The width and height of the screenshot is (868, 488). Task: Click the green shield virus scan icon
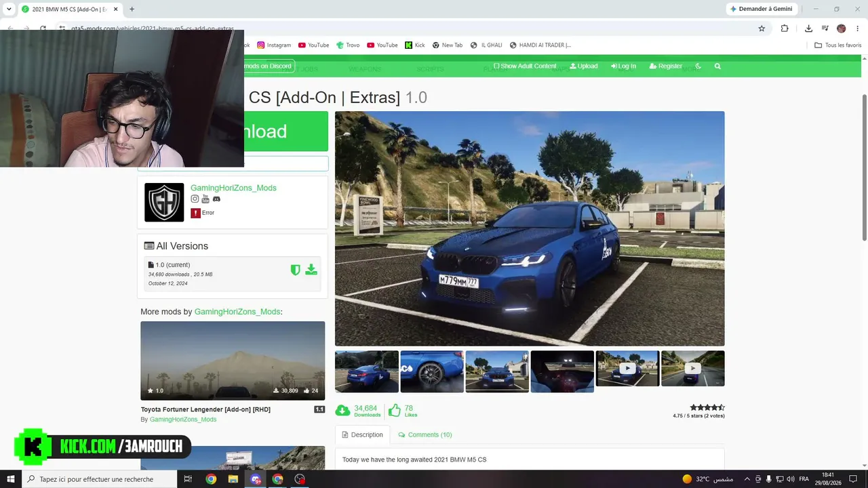click(x=295, y=270)
